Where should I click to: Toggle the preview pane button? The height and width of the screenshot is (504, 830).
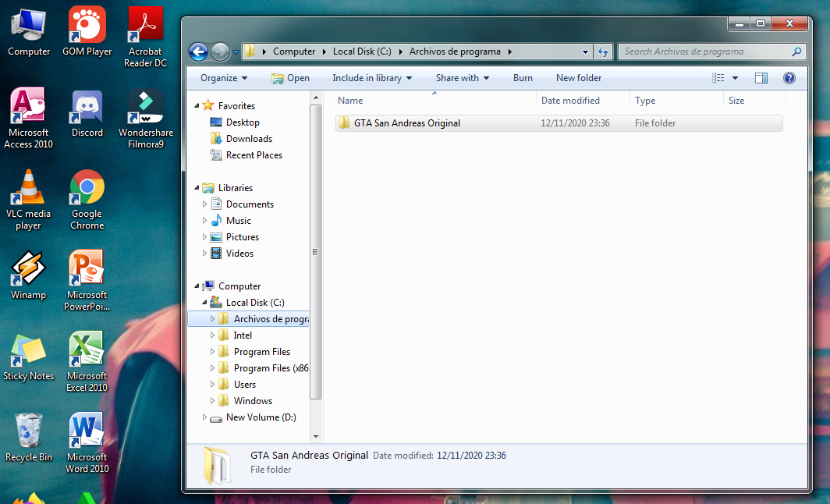coord(761,78)
